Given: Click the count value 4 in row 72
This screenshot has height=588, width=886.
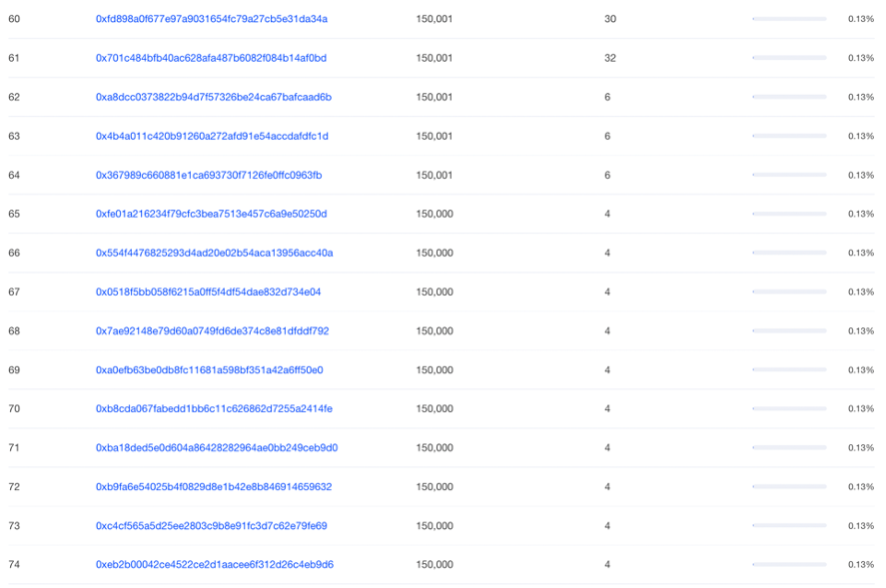Looking at the screenshot, I should 607,486.
